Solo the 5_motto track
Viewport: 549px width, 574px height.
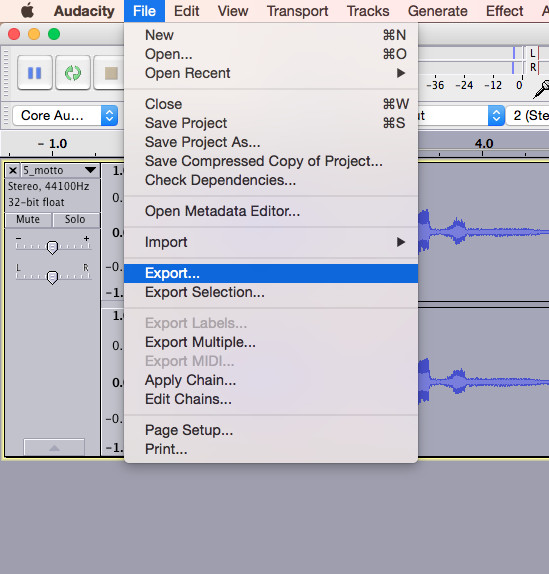pyautogui.click(x=75, y=219)
